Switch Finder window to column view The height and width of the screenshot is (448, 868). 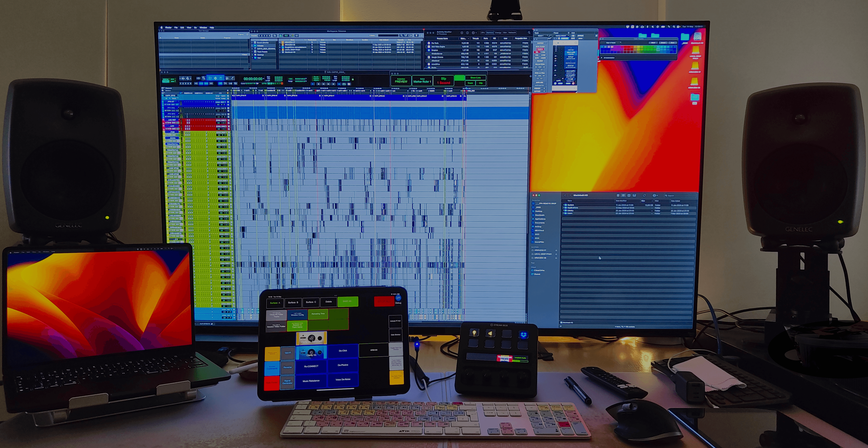pos(629,195)
